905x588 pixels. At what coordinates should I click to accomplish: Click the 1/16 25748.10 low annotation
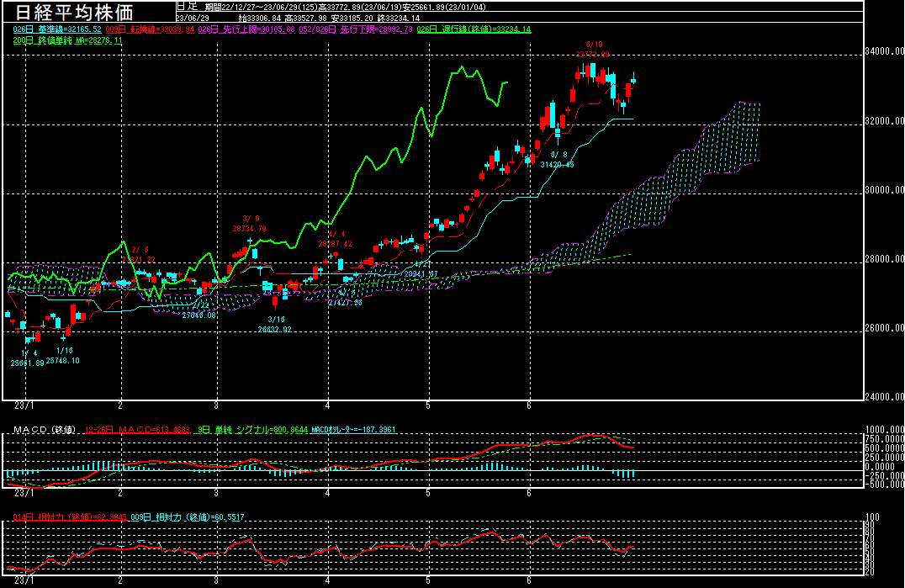63,356
